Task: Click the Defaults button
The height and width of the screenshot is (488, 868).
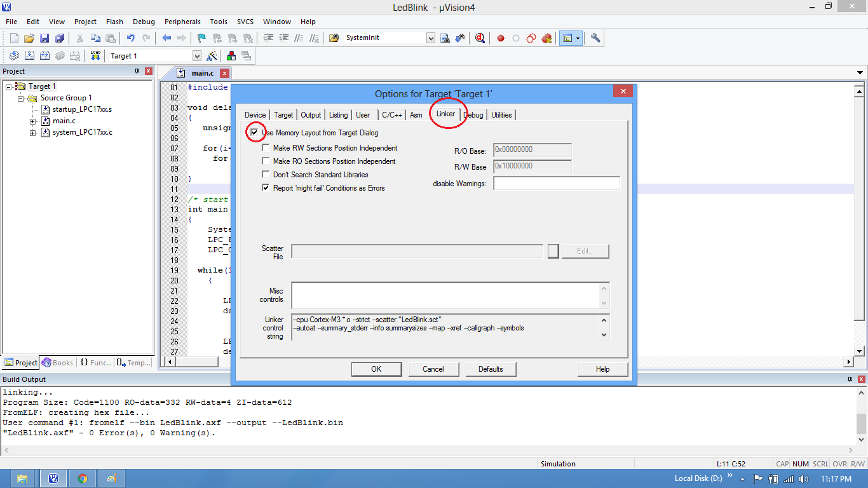Action: click(491, 369)
